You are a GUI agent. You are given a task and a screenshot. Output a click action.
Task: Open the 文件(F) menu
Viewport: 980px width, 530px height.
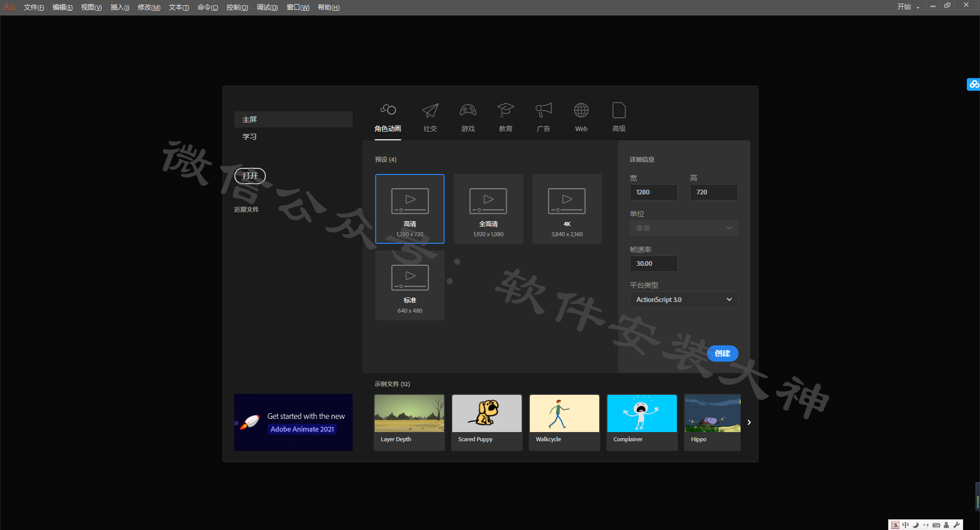34,7
